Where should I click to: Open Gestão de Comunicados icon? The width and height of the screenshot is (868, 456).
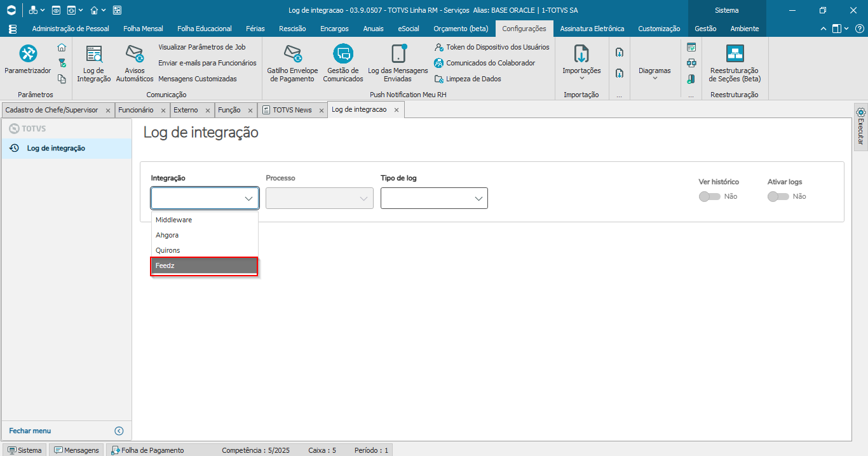coord(343,54)
